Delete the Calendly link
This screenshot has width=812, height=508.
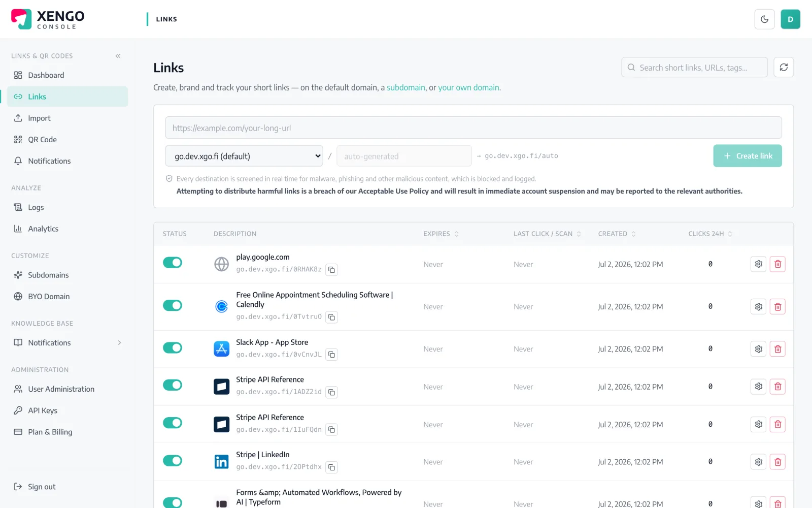777,307
